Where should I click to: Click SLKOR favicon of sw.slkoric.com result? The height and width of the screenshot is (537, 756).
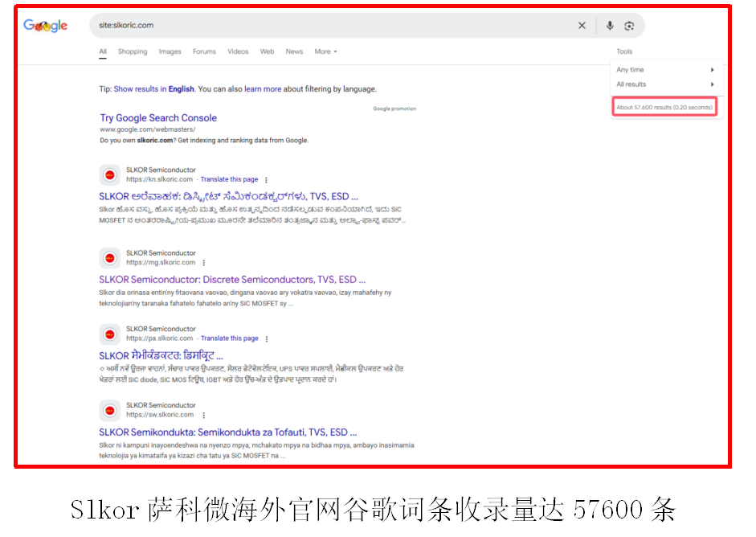(x=110, y=411)
